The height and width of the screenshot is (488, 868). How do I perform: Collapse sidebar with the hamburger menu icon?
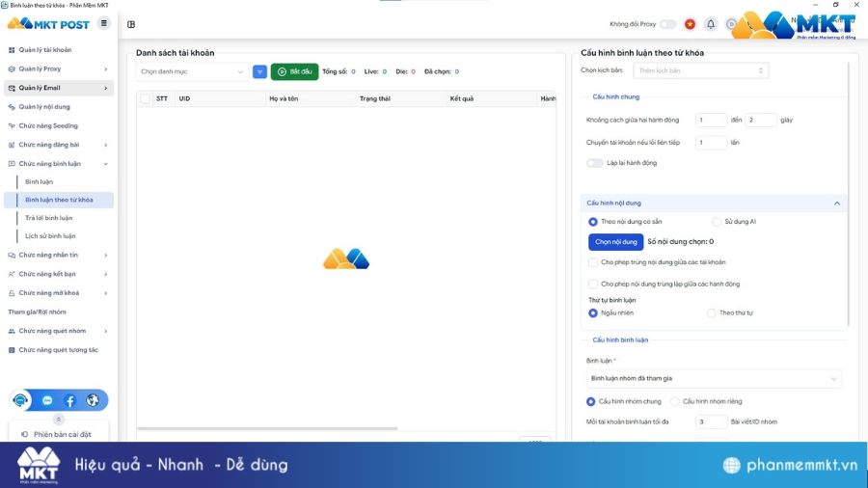[x=104, y=23]
